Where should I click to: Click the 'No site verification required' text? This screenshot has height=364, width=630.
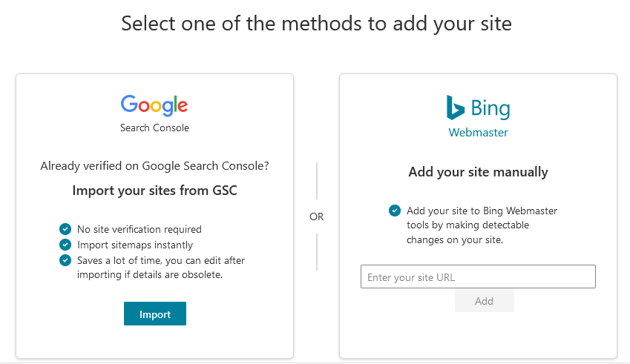(x=140, y=229)
